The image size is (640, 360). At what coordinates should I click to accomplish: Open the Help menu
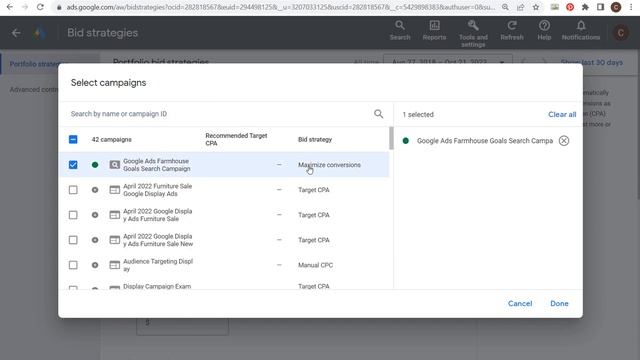point(544,31)
